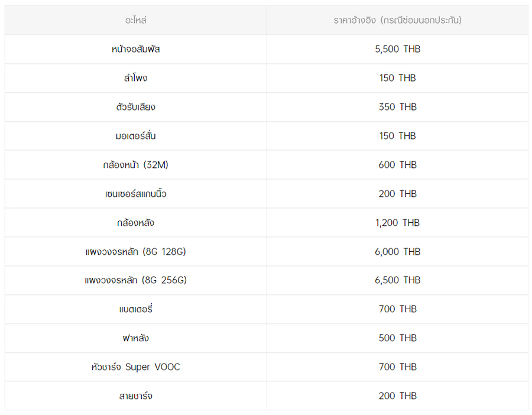Select the เซนเซอร์สแกนนิ้ว part cell

(135, 194)
